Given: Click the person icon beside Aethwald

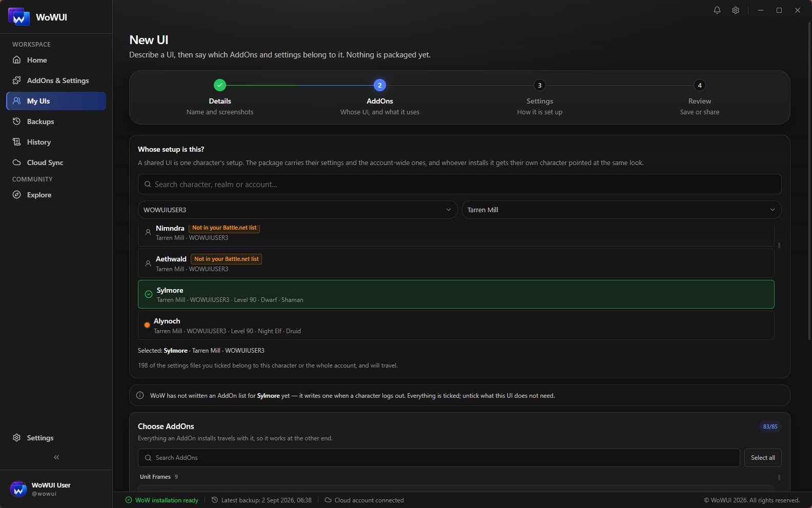Looking at the screenshot, I should (x=148, y=263).
